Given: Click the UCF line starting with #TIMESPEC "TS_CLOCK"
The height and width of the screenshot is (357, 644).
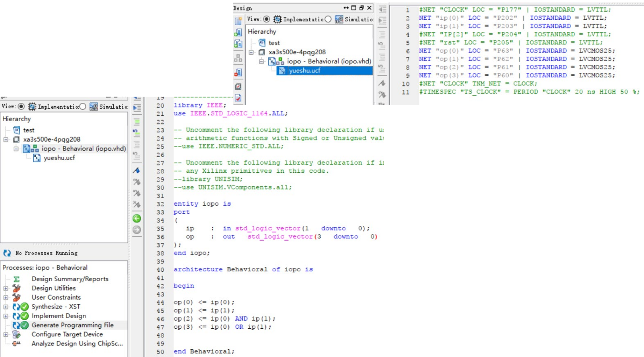Looking at the screenshot, I should [529, 92].
